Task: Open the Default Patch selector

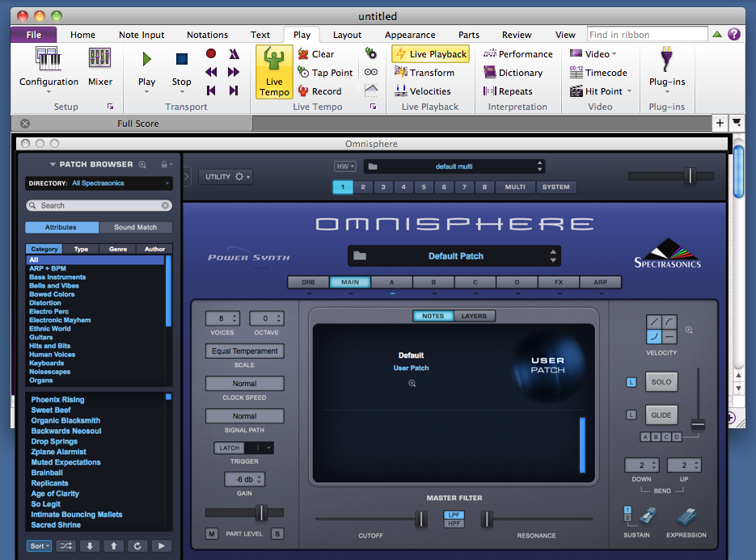Action: (455, 256)
